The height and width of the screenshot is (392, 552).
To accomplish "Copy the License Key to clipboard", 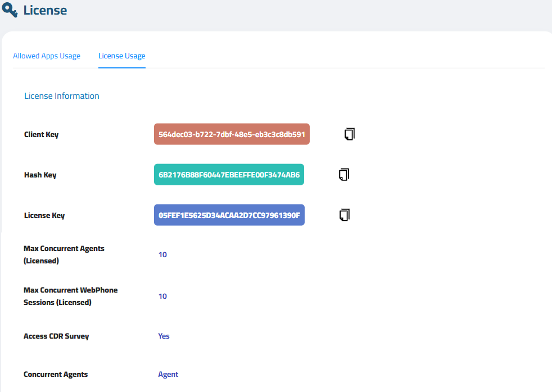I will tap(344, 215).
